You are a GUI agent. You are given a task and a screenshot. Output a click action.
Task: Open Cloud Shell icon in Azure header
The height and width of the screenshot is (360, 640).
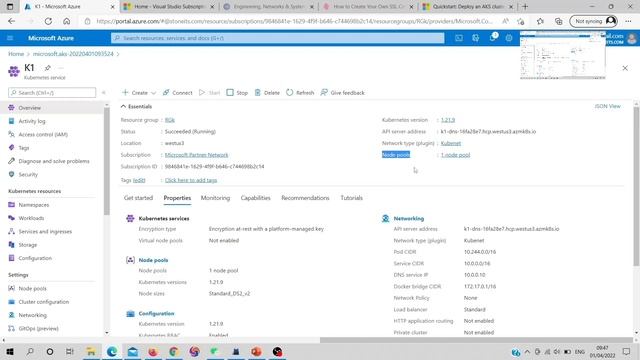pos(459,38)
